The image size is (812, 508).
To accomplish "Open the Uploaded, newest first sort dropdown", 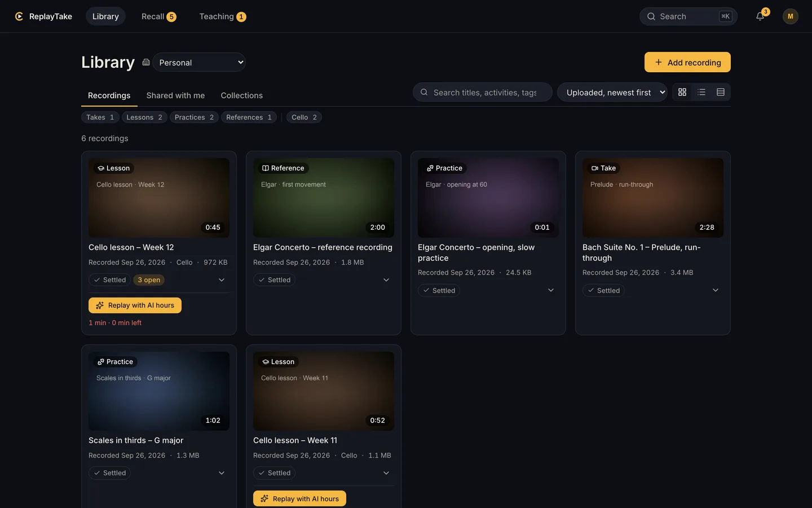I will click(612, 92).
